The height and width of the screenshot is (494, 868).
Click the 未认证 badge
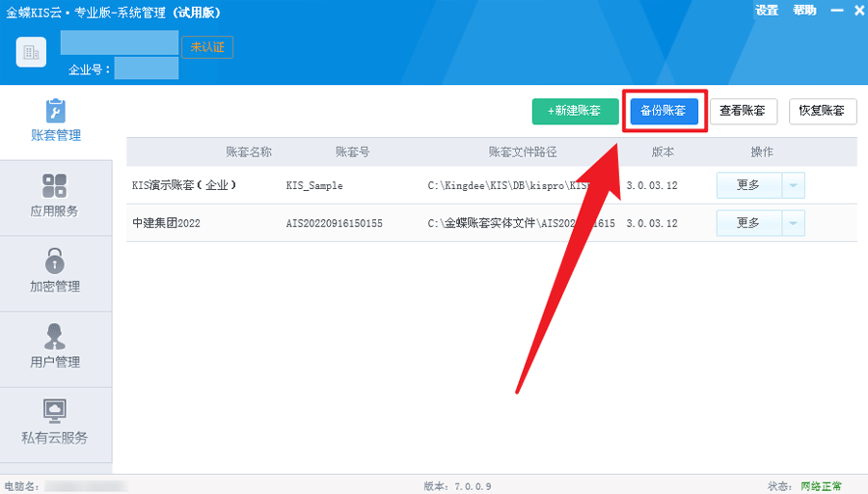(207, 47)
